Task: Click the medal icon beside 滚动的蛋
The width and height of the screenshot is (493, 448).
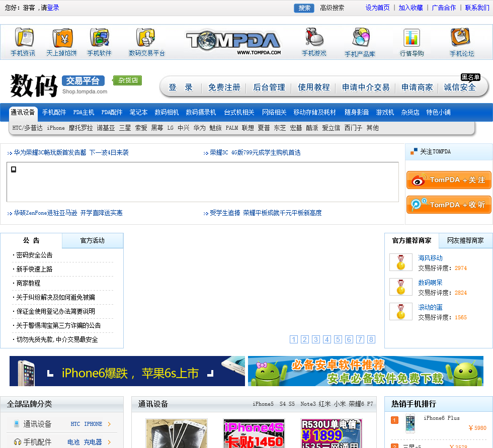Action: point(400,311)
